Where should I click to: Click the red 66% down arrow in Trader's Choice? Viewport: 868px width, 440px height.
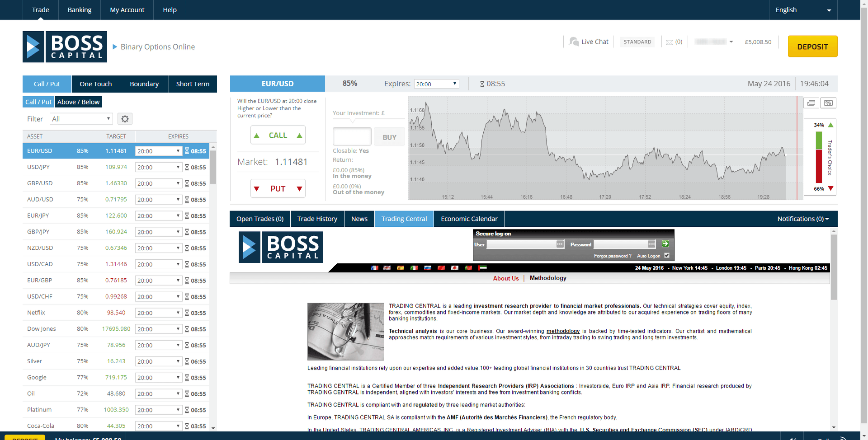tap(830, 188)
